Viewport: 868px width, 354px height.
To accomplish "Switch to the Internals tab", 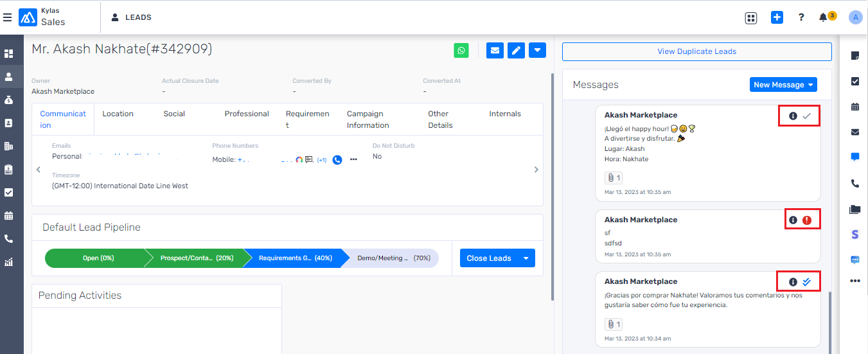I will point(505,114).
